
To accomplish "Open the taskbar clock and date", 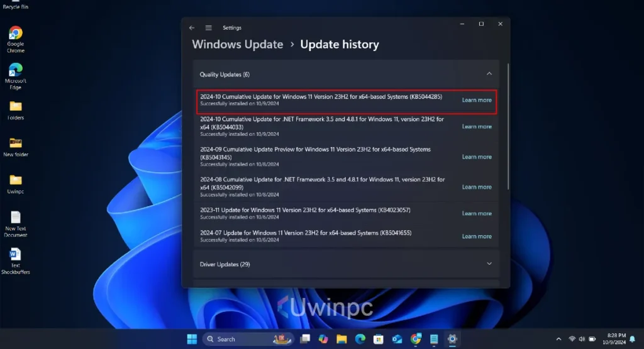I will point(614,339).
